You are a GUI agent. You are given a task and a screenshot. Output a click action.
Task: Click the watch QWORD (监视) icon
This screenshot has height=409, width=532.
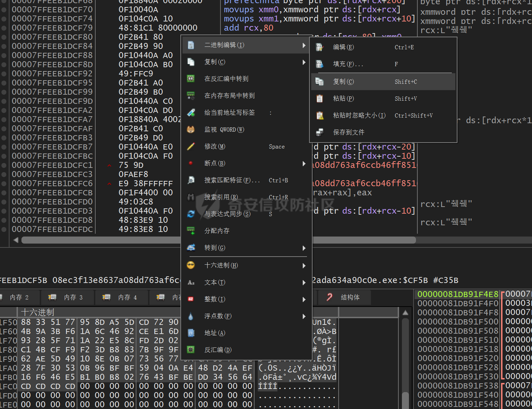coord(191,130)
